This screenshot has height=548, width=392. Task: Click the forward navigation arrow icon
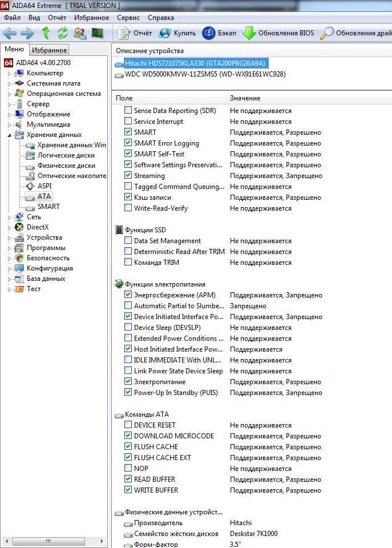[x=27, y=34]
